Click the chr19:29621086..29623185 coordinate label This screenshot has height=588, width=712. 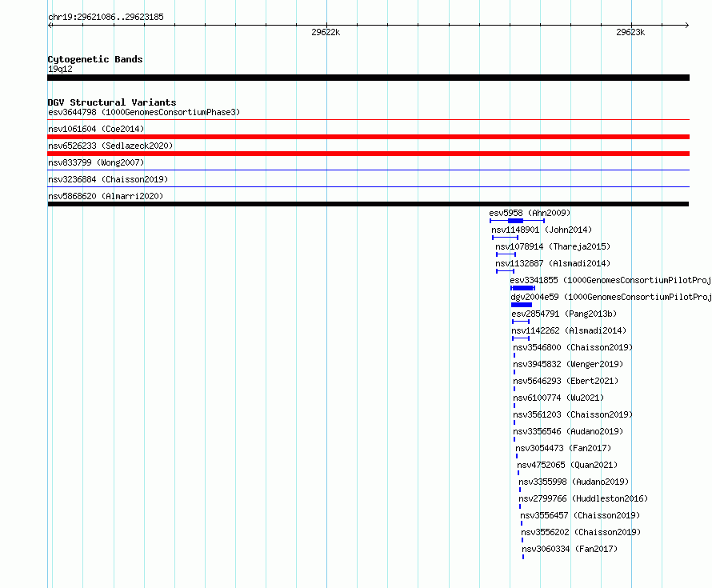(106, 18)
